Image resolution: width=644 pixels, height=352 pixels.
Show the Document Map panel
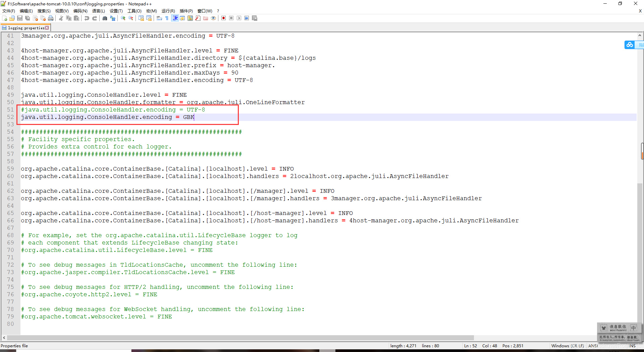pos(190,18)
